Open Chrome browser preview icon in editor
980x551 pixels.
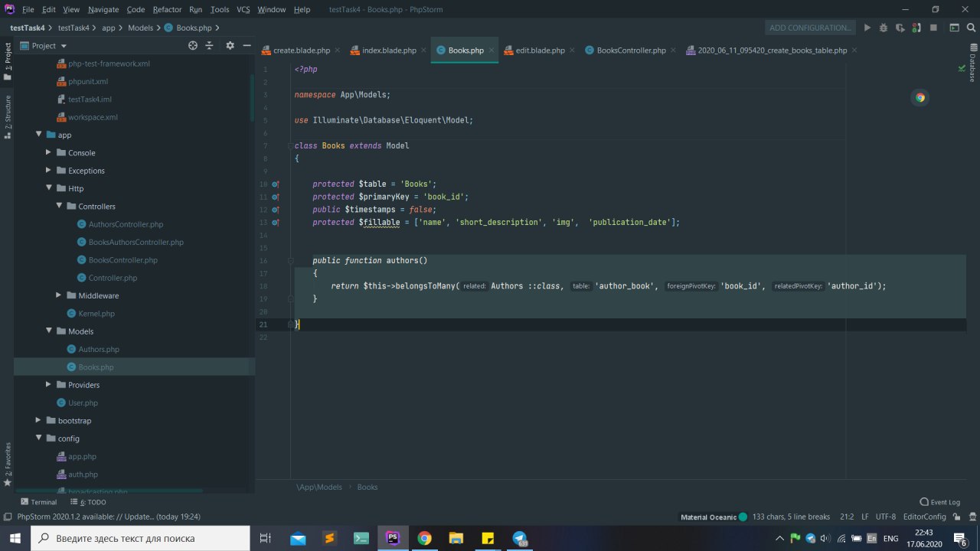(x=920, y=97)
